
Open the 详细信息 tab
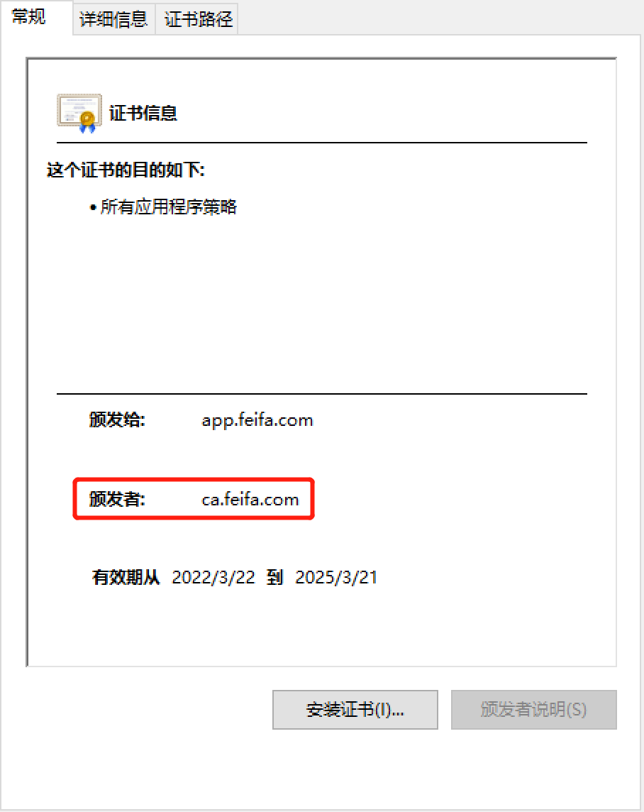pos(113,19)
